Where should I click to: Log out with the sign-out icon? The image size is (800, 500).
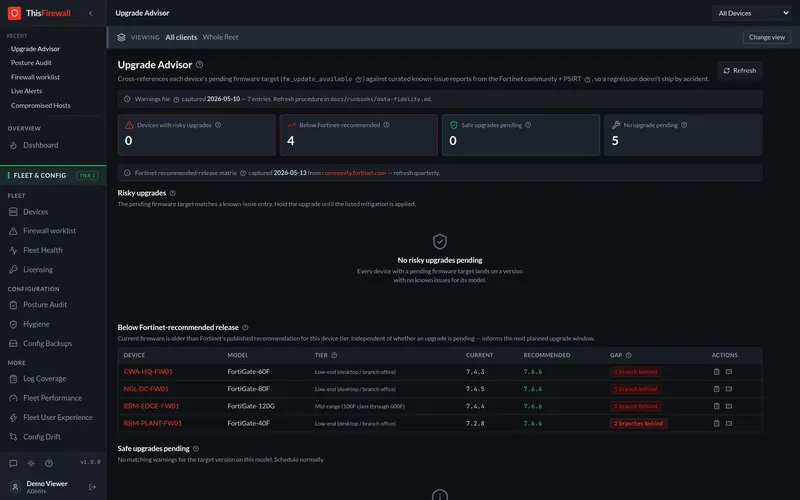[x=92, y=487]
